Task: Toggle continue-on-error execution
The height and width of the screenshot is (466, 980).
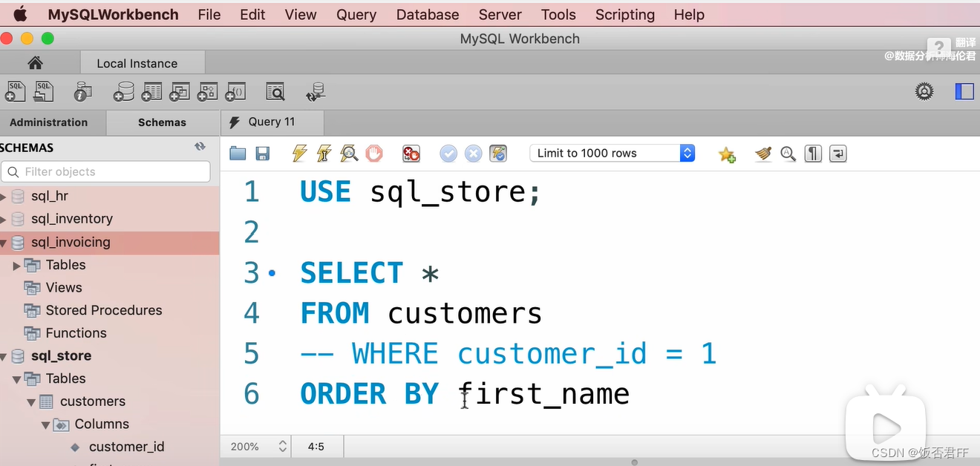Action: 411,154
